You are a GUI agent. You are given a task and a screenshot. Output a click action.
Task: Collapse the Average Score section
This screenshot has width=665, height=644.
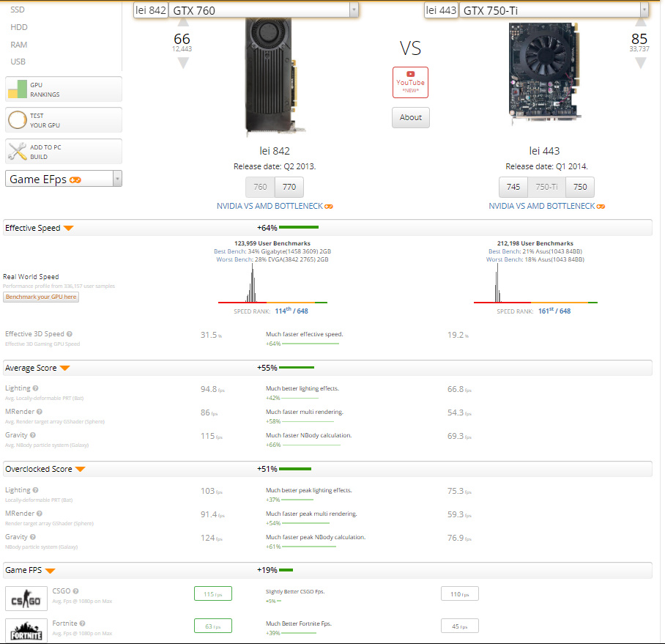point(65,369)
